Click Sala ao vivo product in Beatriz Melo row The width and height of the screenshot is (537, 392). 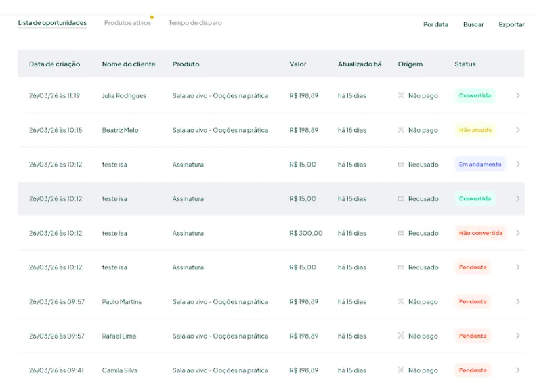pyautogui.click(x=220, y=130)
